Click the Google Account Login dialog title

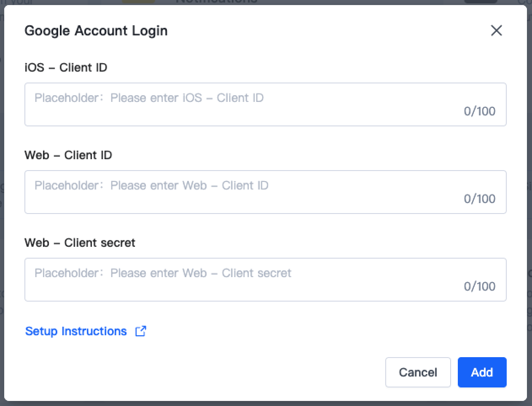(x=96, y=31)
